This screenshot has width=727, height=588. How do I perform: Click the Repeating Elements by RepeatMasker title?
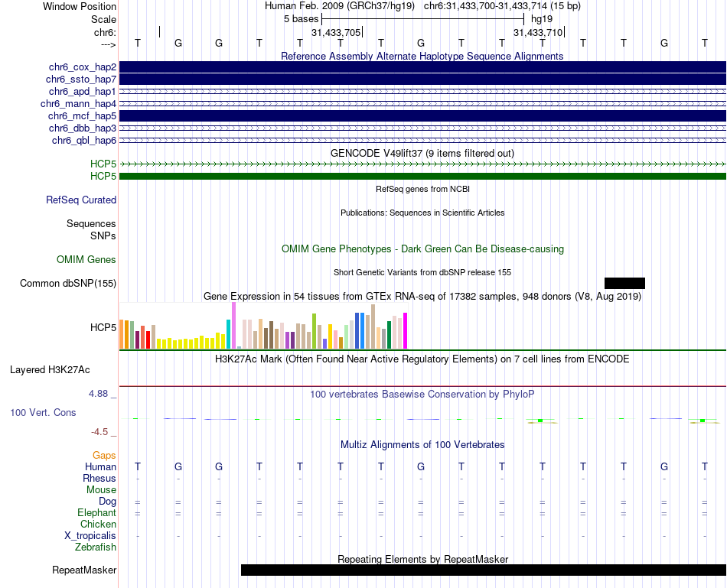422,559
